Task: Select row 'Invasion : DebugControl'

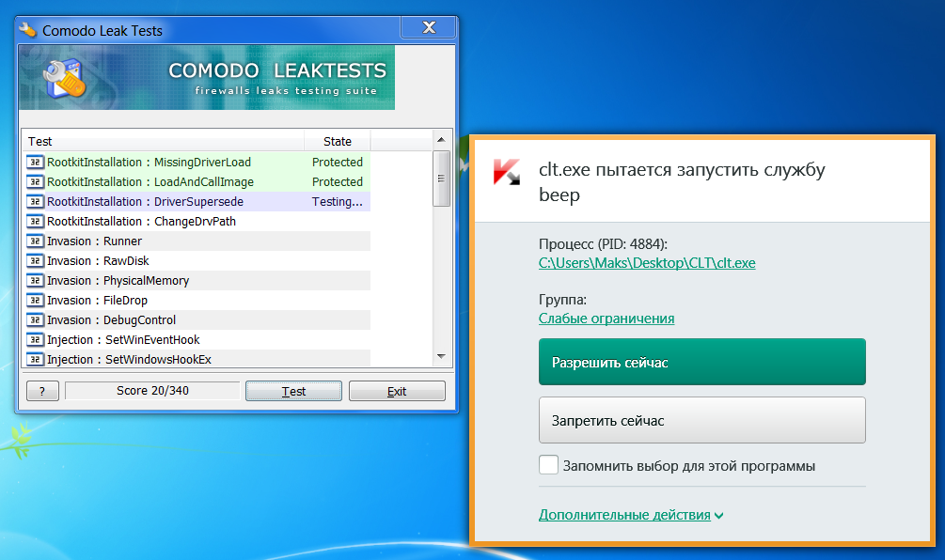Action: pyautogui.click(x=198, y=319)
